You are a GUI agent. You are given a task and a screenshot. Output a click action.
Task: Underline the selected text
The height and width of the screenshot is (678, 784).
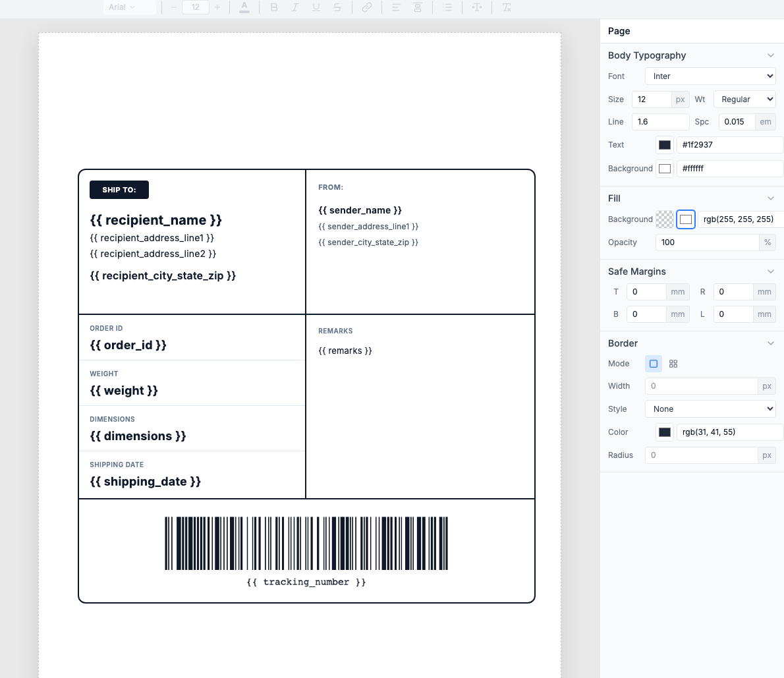point(317,7)
